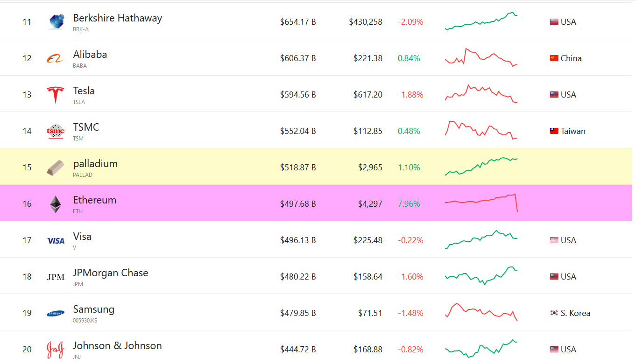Click the $654.17 B market cap value
Image resolution: width=636 pixels, height=364 pixels.
[x=298, y=22]
